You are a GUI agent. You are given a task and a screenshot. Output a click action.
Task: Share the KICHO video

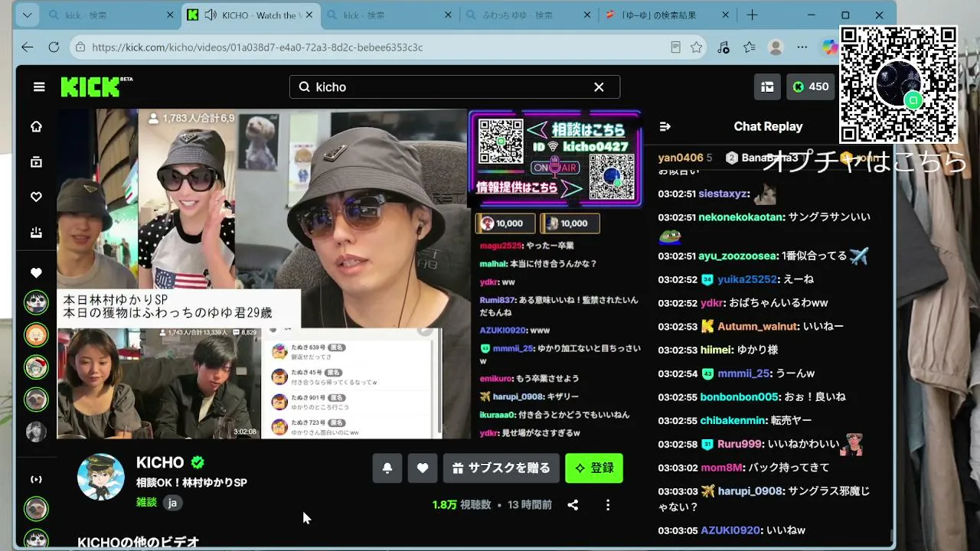[x=573, y=505]
